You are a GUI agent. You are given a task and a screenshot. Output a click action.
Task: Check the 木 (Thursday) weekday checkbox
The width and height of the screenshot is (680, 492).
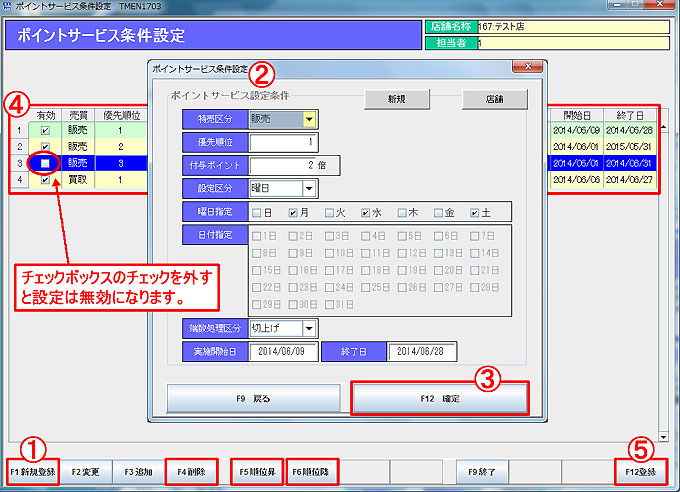pos(402,213)
